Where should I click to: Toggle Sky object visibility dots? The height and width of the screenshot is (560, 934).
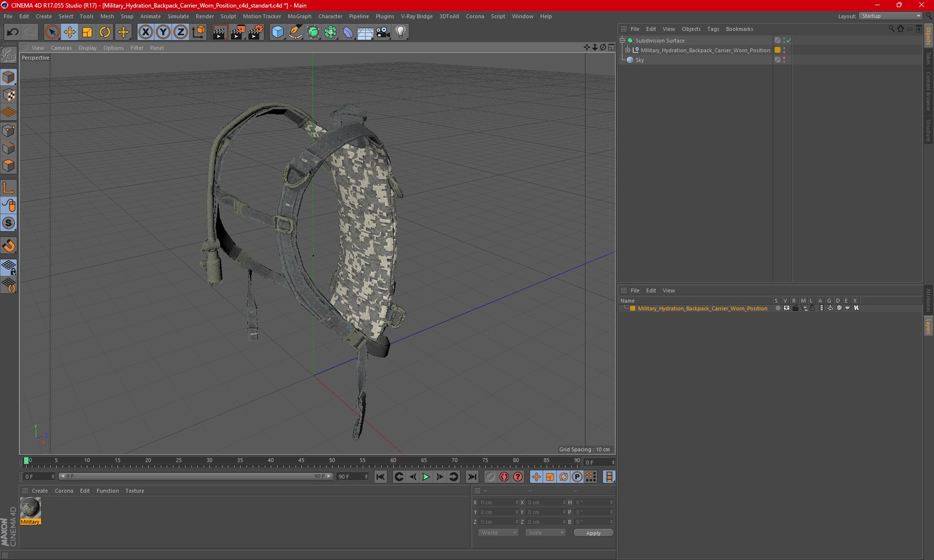click(x=784, y=60)
